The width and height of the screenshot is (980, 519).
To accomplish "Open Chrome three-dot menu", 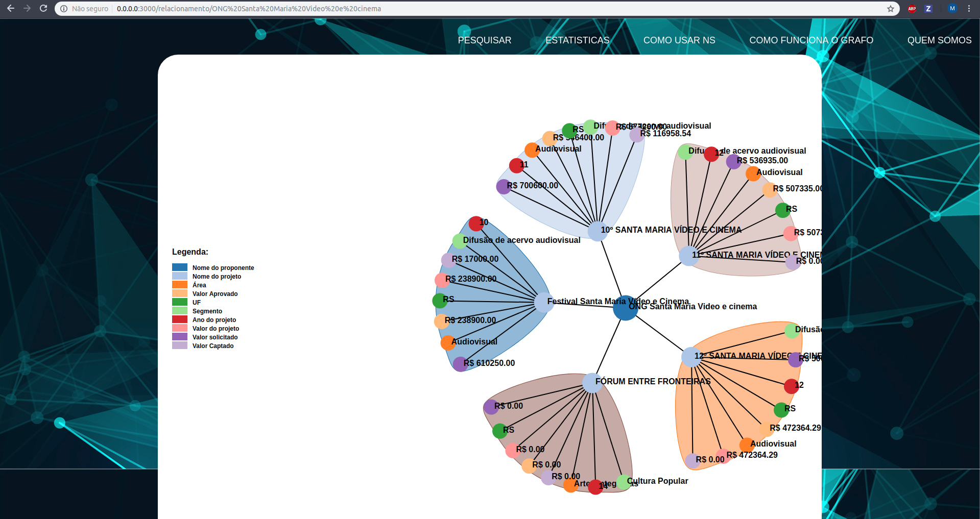I will pos(969,9).
